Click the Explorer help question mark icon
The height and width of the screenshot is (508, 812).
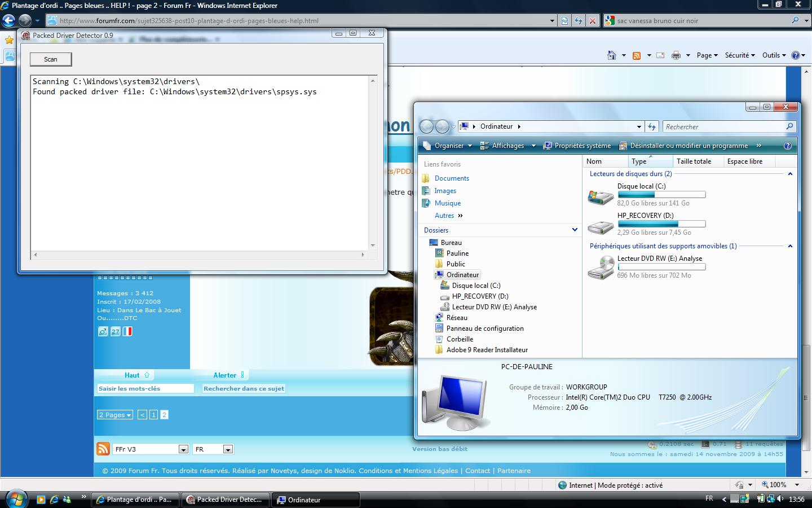point(788,146)
